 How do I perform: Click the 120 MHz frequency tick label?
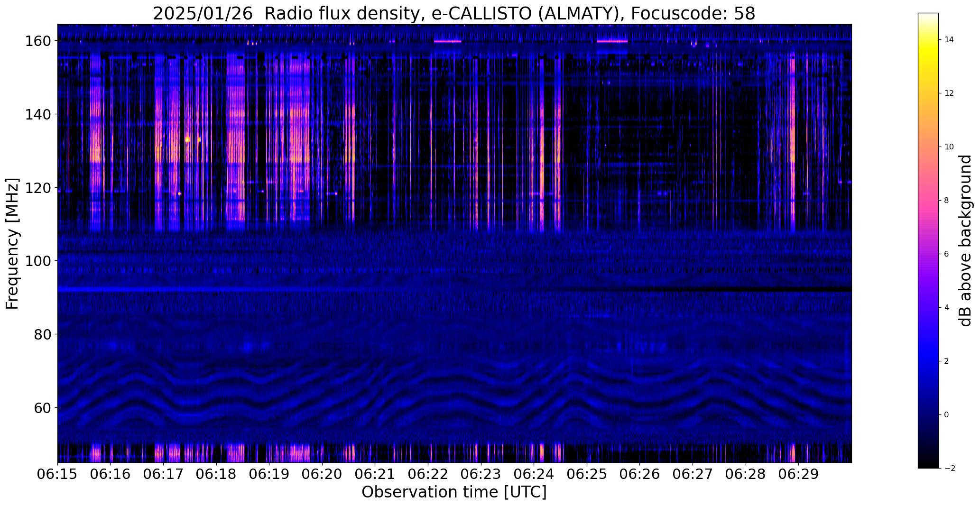(x=39, y=188)
